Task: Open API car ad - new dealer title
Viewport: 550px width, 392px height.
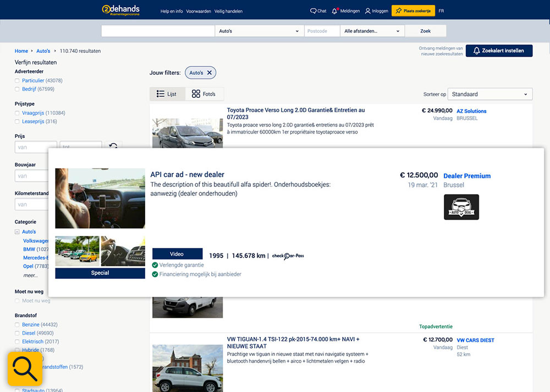Action: (188, 175)
